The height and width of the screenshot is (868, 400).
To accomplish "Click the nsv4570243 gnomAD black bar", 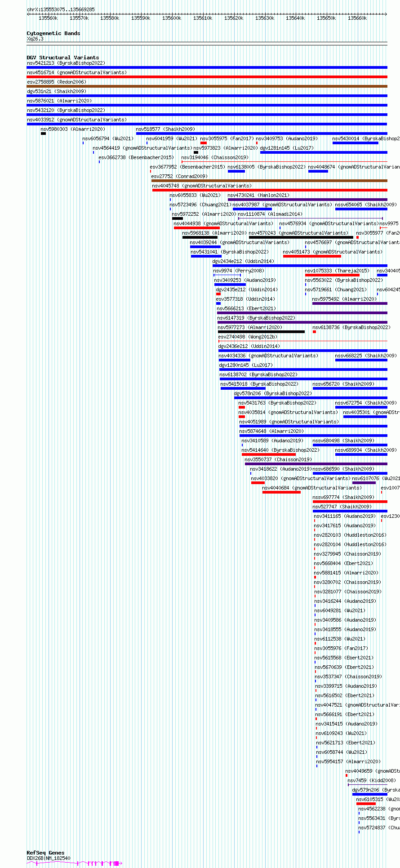I will tap(301, 237).
